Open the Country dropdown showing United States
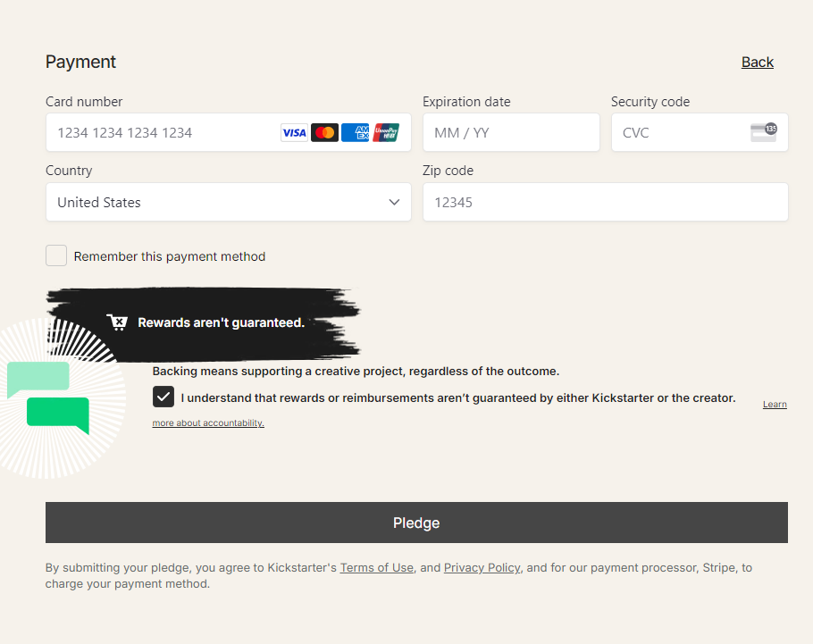 click(x=229, y=202)
